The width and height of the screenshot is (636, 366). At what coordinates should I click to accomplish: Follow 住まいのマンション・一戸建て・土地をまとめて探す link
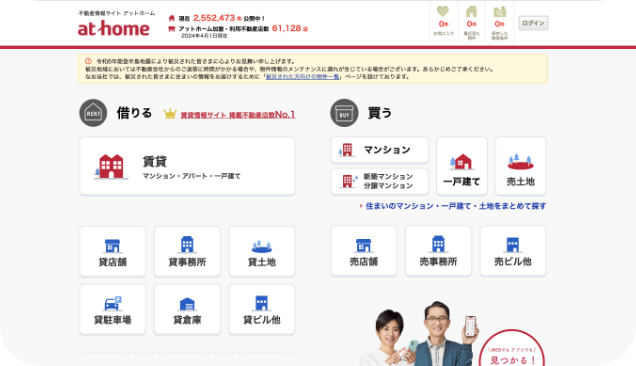(456, 206)
